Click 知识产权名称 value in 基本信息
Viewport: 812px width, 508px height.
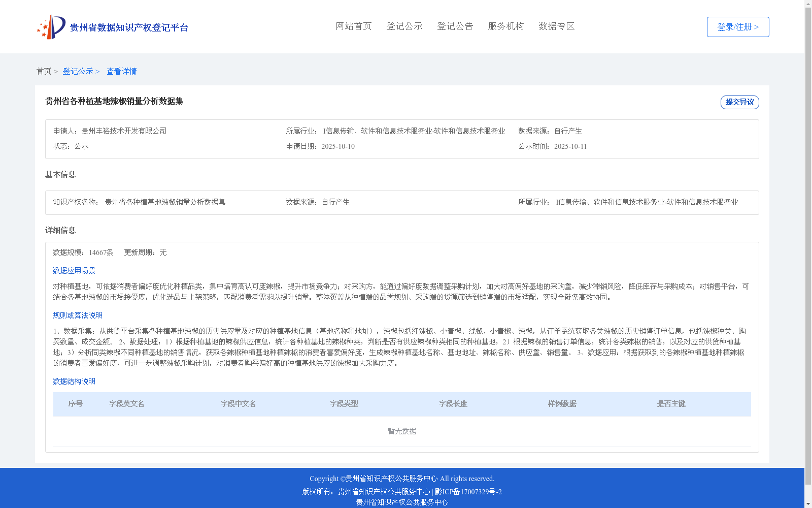tap(165, 202)
